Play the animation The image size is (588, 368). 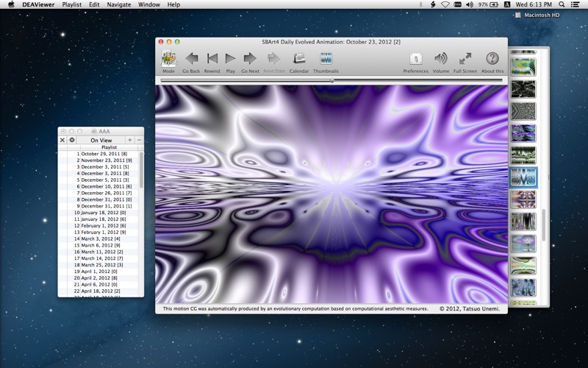[x=230, y=59]
